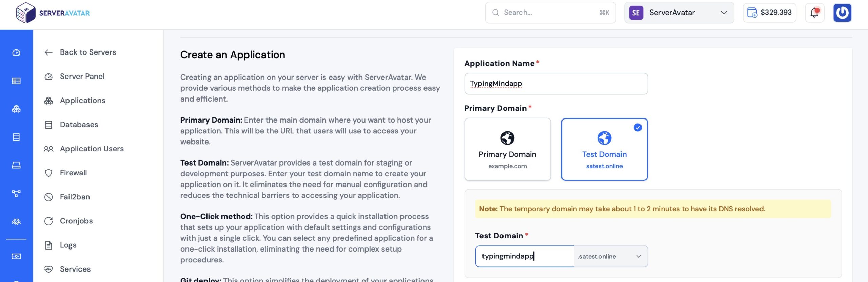The height and width of the screenshot is (282, 868).
Task: Click the ServerAvatar logo
Action: click(x=53, y=13)
